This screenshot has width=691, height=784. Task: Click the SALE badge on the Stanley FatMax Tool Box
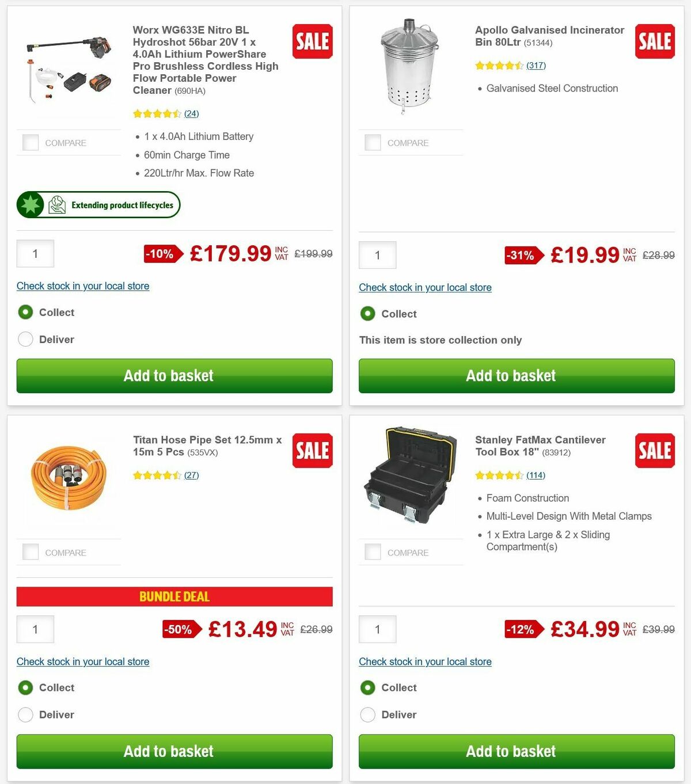tap(654, 451)
